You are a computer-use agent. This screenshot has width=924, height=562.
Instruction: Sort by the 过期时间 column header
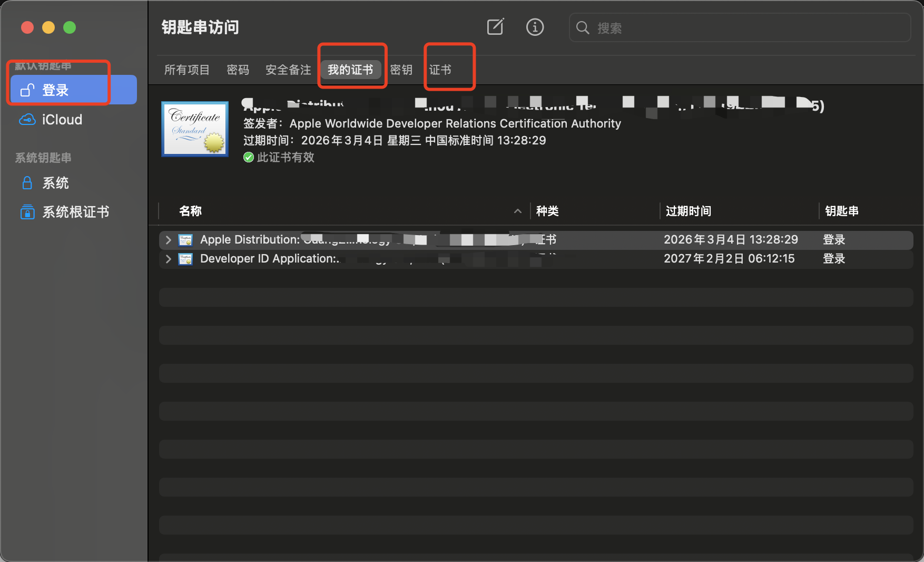tap(689, 211)
